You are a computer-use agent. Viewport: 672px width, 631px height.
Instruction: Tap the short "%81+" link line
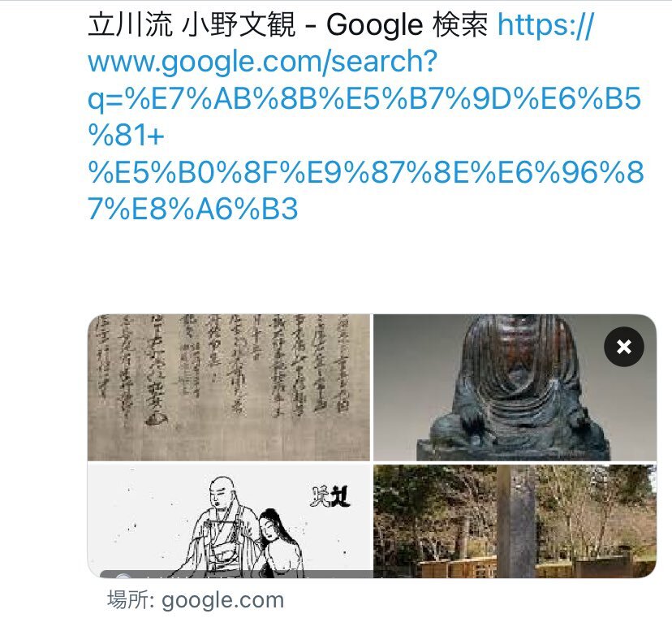[x=126, y=135]
